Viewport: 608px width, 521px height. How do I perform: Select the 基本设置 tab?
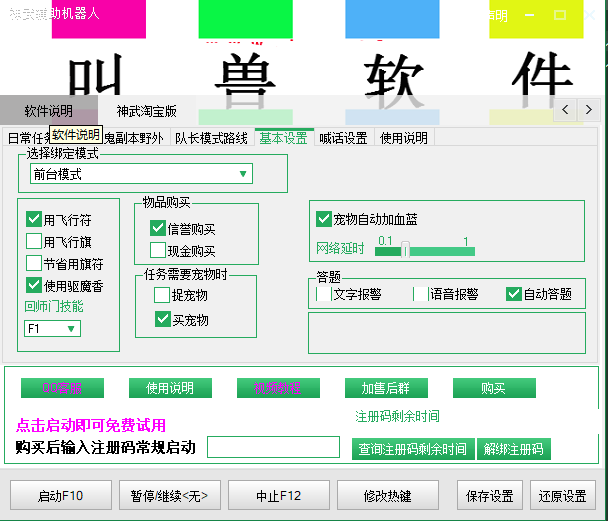[x=284, y=138]
